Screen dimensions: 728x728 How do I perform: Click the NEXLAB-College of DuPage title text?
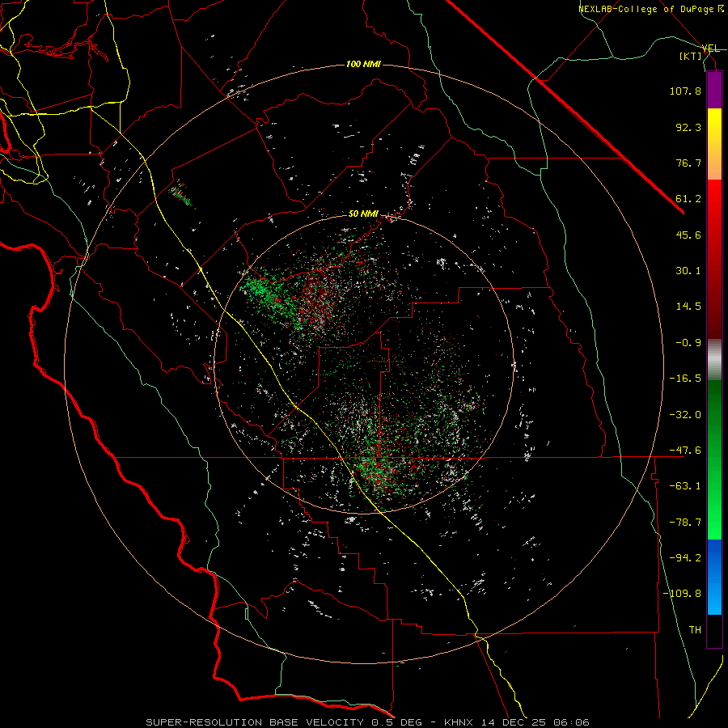(x=651, y=9)
